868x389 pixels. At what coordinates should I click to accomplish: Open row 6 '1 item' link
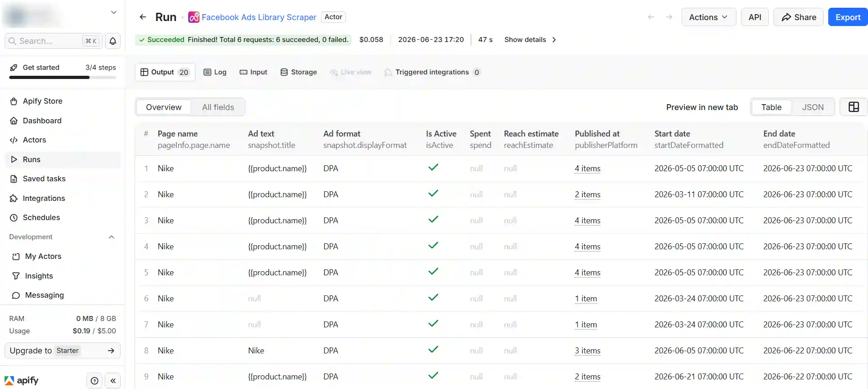[x=586, y=299]
